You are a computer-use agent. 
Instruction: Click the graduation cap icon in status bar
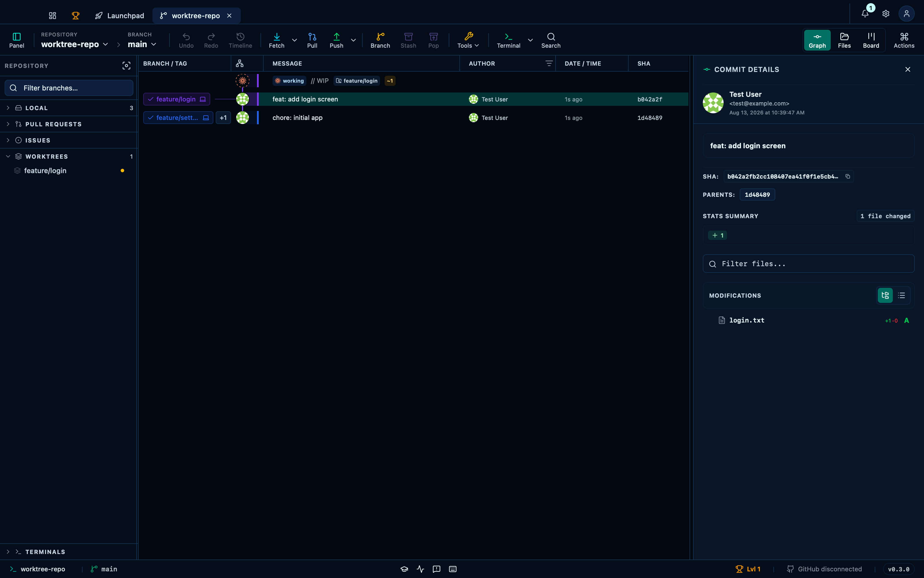(404, 569)
